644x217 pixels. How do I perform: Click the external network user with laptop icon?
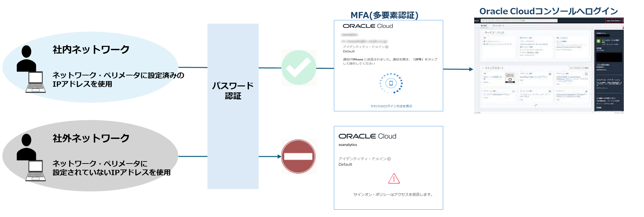coord(31,158)
